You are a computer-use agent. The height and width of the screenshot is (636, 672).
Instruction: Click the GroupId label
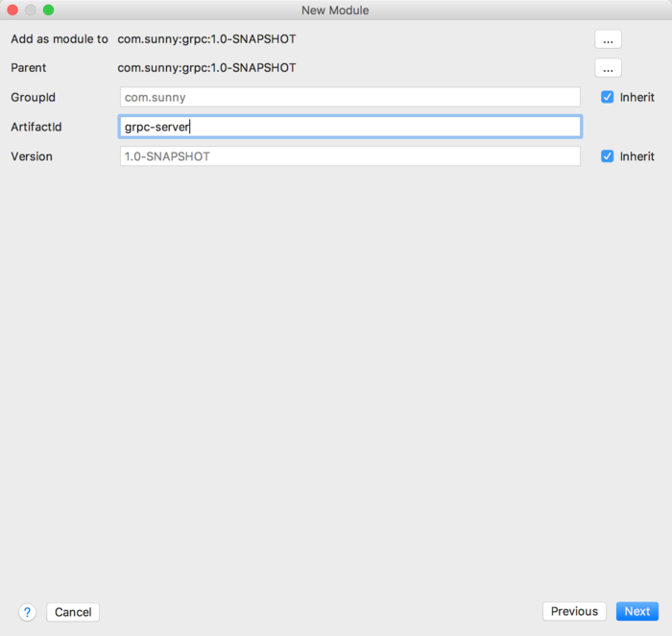pos(33,97)
